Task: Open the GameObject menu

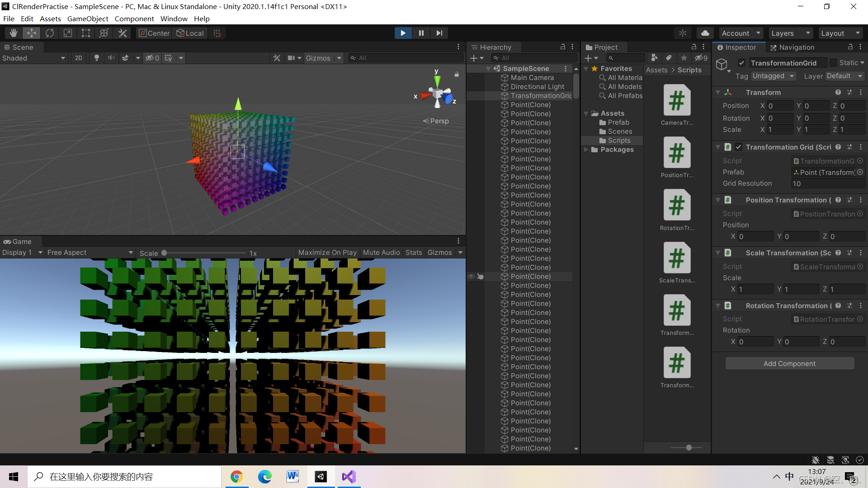Action: [88, 19]
